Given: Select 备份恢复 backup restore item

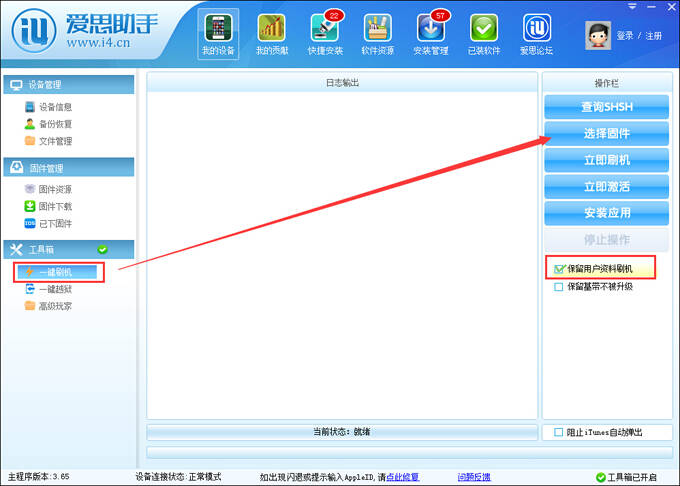Looking at the screenshot, I should pos(49,124).
